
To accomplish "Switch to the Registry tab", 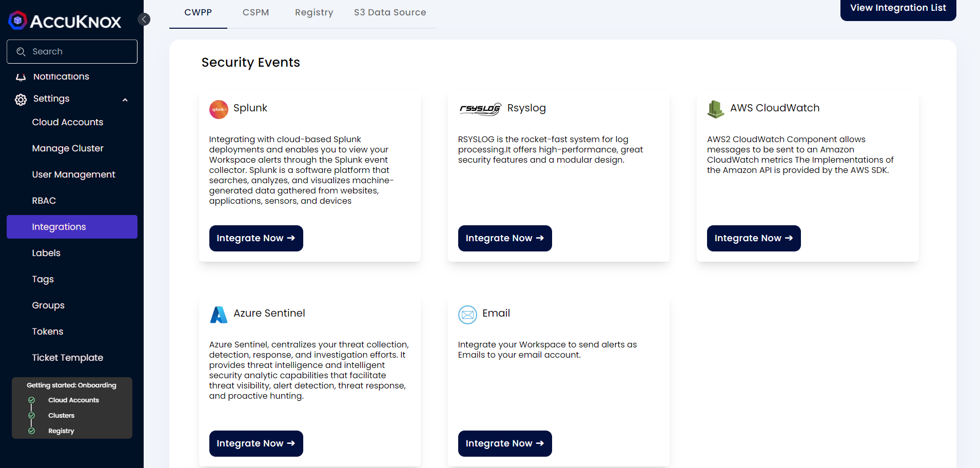I will click(314, 12).
